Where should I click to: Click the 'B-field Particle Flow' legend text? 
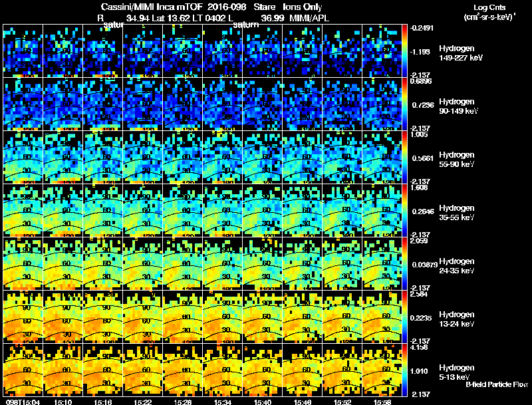tap(497, 384)
